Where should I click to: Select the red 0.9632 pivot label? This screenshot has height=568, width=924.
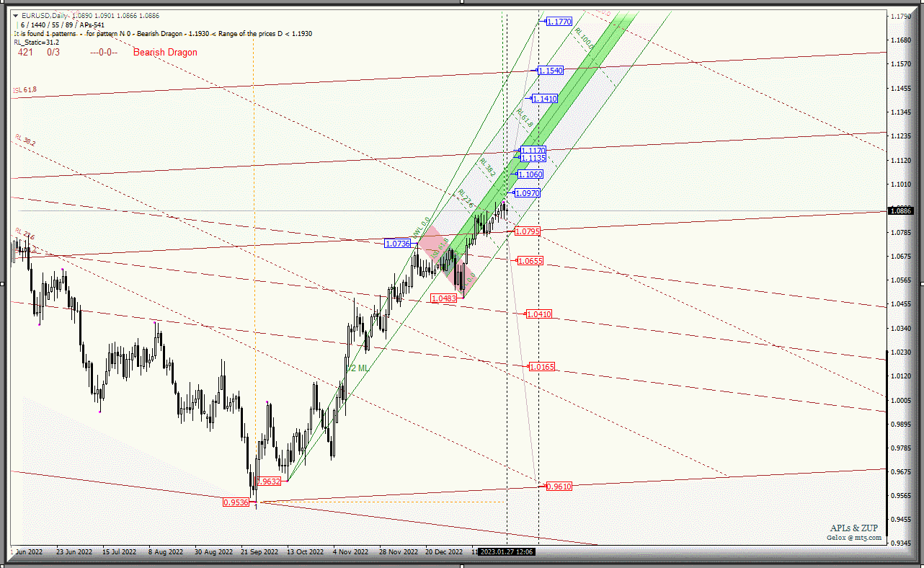[x=268, y=481]
